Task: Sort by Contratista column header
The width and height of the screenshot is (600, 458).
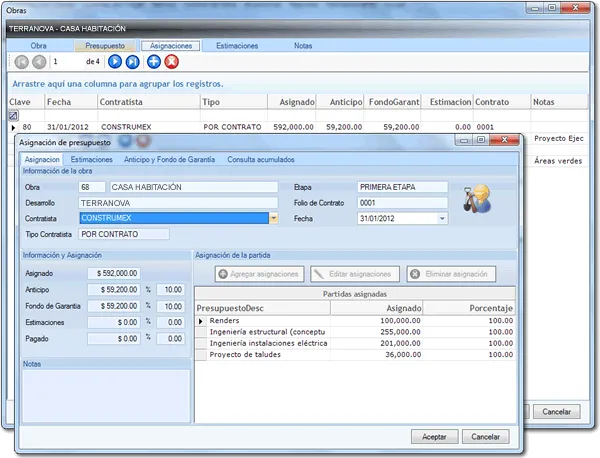Action: coord(148,102)
